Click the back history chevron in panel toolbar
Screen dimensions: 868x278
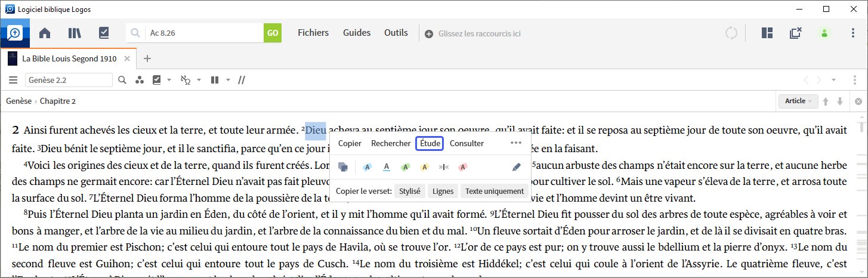click(805, 80)
